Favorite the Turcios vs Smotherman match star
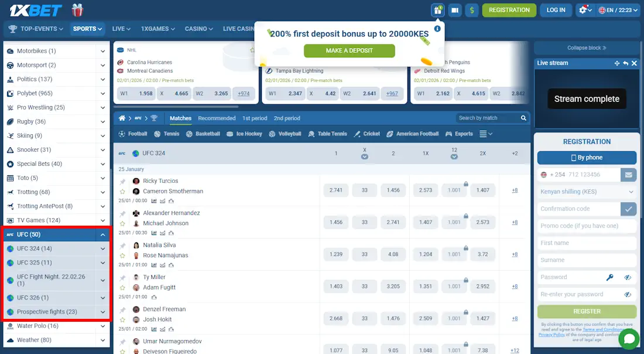This screenshot has height=354, width=644. click(123, 191)
